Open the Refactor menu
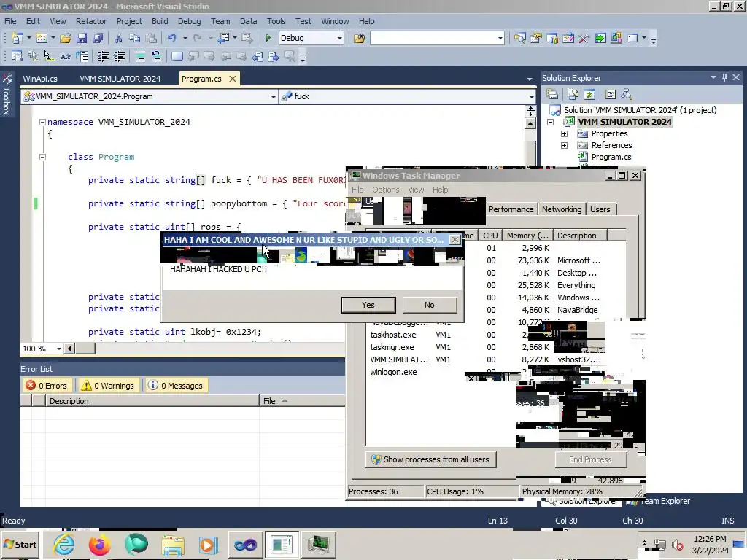This screenshot has width=747, height=560. point(91,21)
